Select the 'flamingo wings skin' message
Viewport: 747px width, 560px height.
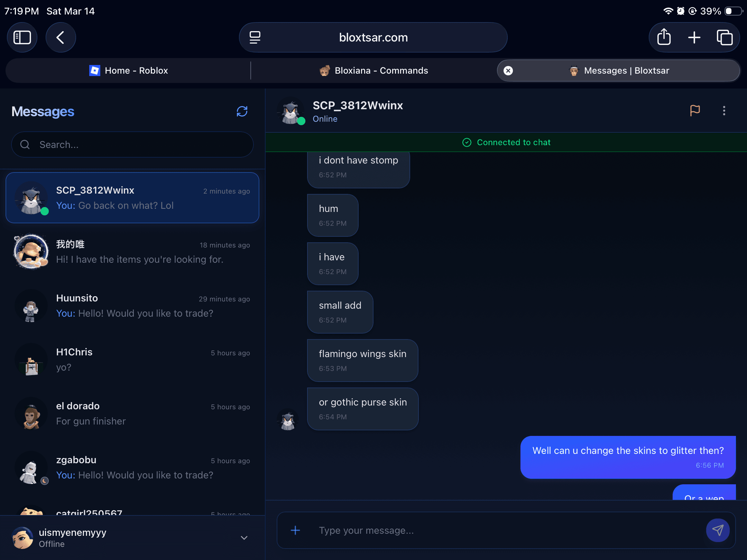coord(362,361)
